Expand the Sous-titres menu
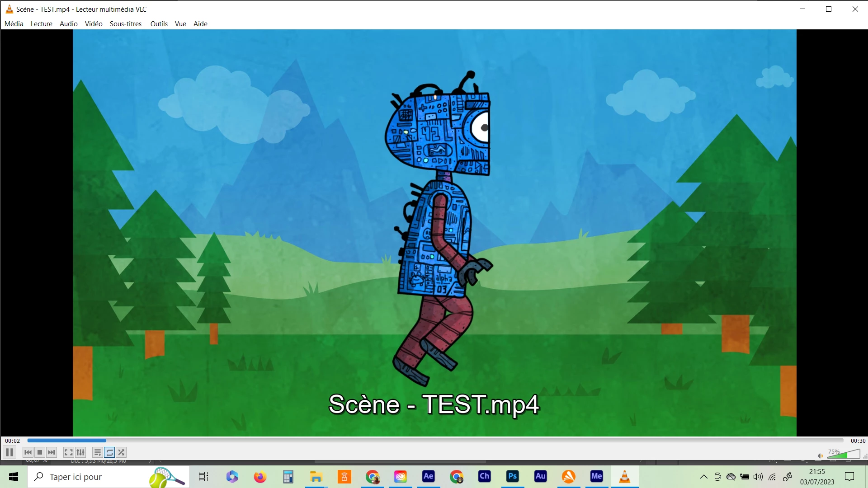The height and width of the screenshot is (488, 868). click(126, 24)
